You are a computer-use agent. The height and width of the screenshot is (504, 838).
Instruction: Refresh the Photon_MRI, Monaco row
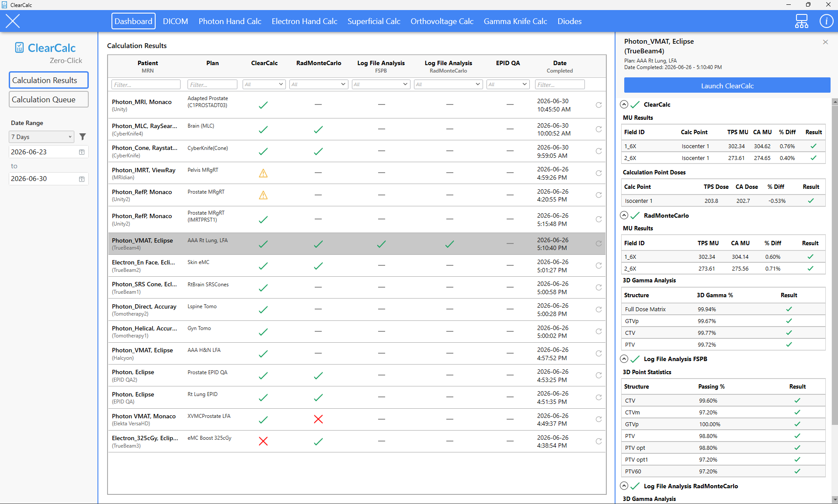click(598, 105)
